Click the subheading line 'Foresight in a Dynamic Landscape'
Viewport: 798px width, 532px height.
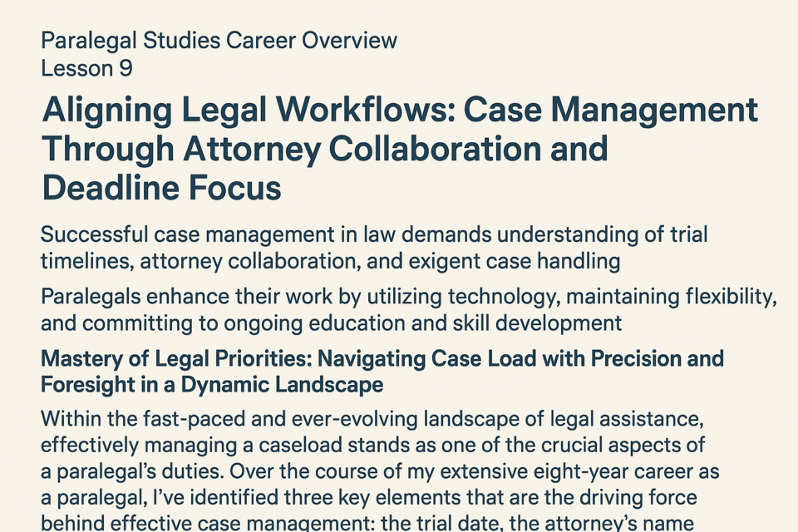212,384
